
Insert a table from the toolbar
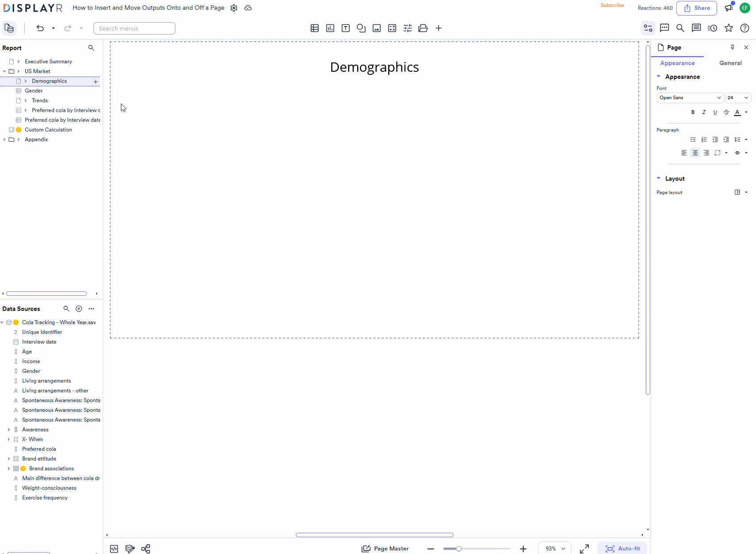tap(314, 28)
